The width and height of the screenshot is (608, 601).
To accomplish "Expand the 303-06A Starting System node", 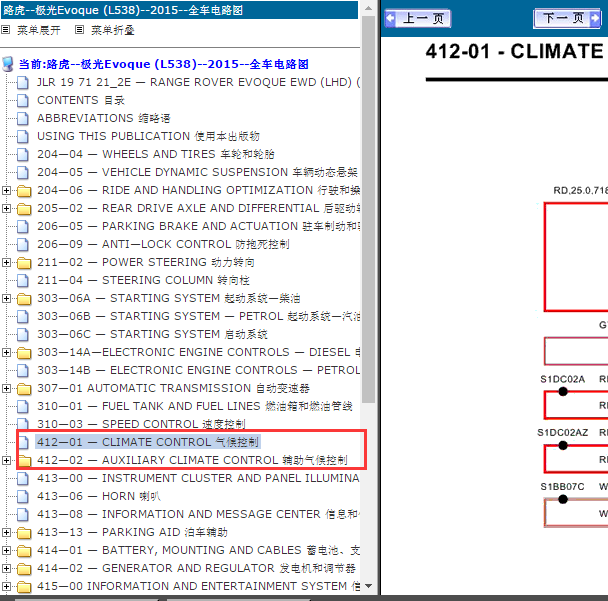I will click(6, 299).
